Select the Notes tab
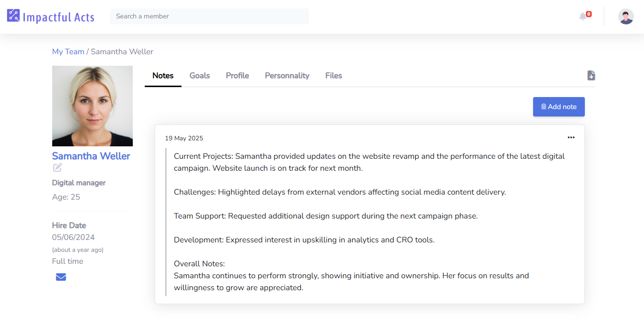Viewport: 644px width, 335px height. pyautogui.click(x=163, y=76)
